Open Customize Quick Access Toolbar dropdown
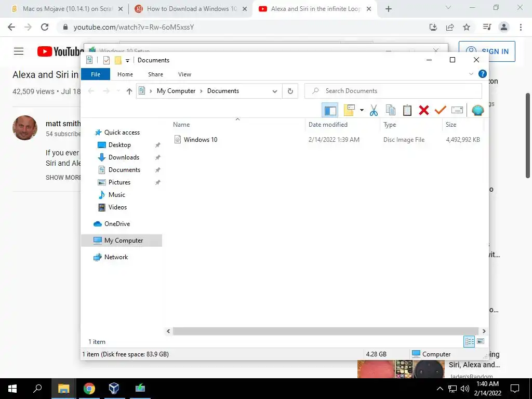 coord(128,60)
